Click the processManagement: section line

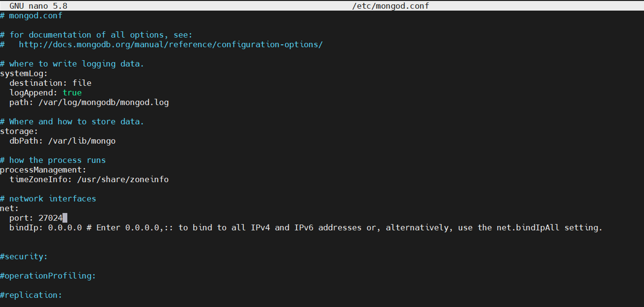tap(43, 170)
